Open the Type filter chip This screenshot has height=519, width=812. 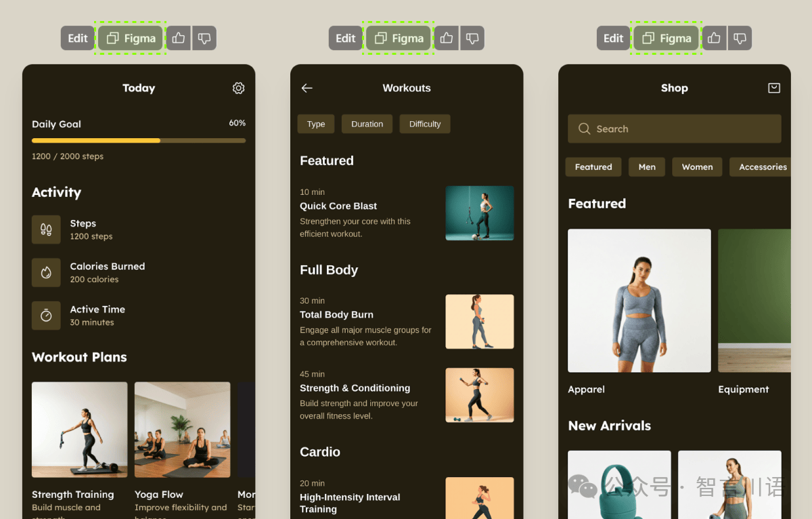316,124
